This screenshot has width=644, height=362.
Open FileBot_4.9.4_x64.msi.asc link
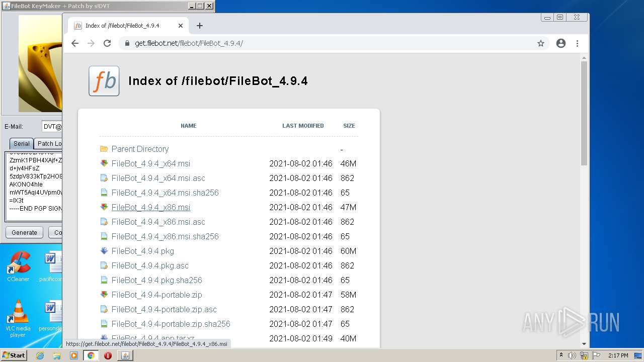point(158,178)
